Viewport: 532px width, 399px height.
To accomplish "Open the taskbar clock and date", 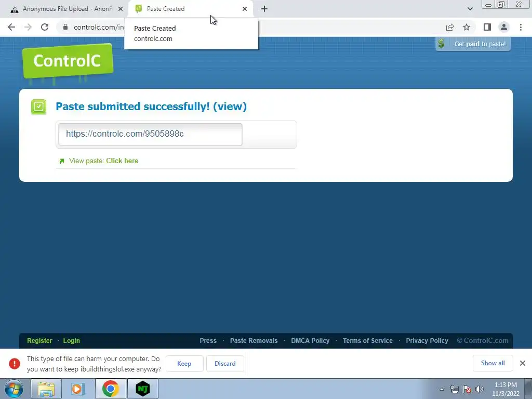I will pyautogui.click(x=506, y=389).
